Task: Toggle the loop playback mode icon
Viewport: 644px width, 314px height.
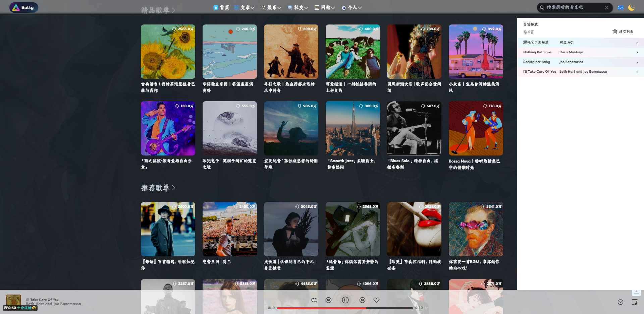Action: [314, 300]
